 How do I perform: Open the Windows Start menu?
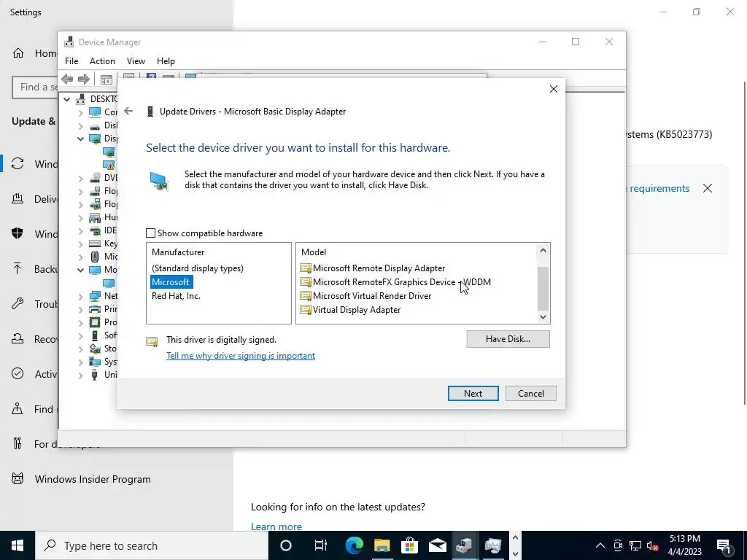pos(18,545)
